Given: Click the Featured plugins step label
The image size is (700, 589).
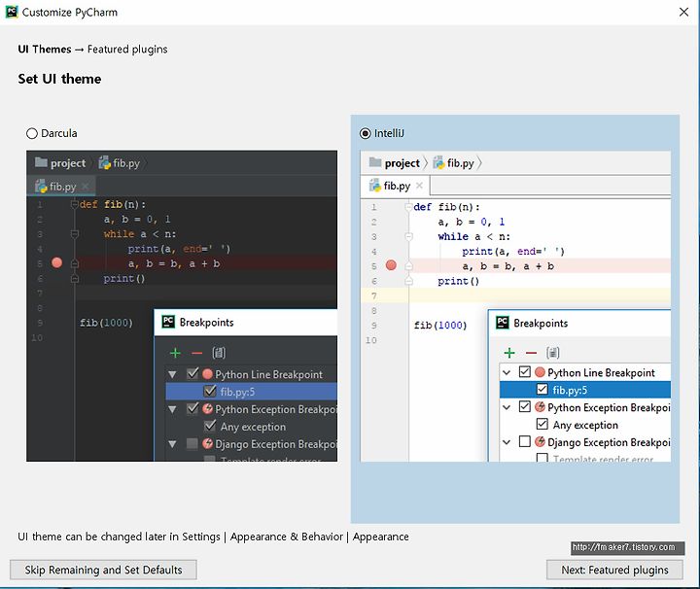Looking at the screenshot, I should [127, 49].
